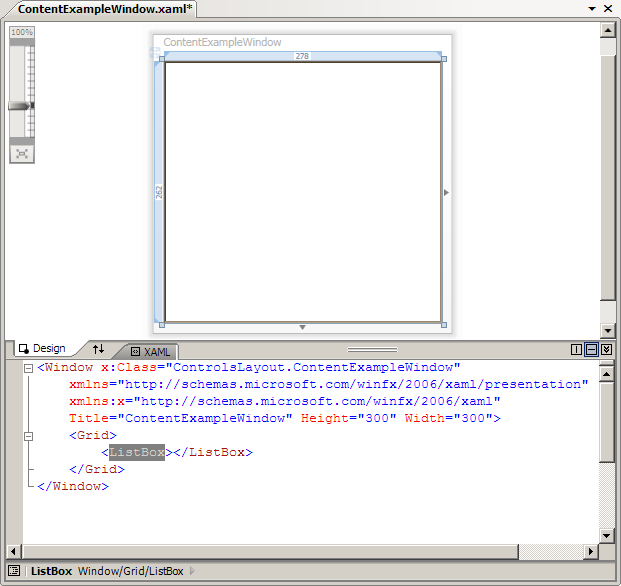The width and height of the screenshot is (621, 586).
Task: Click the closing </Window> tag
Action: (x=73, y=486)
